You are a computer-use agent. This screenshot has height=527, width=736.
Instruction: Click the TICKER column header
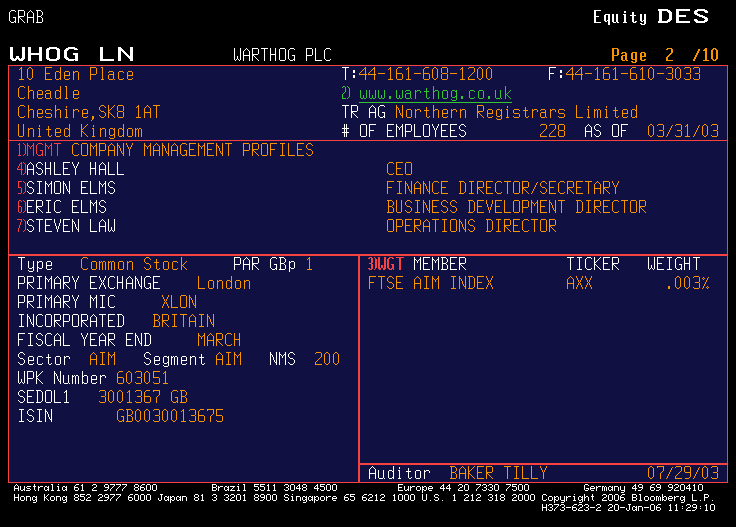pos(593,264)
